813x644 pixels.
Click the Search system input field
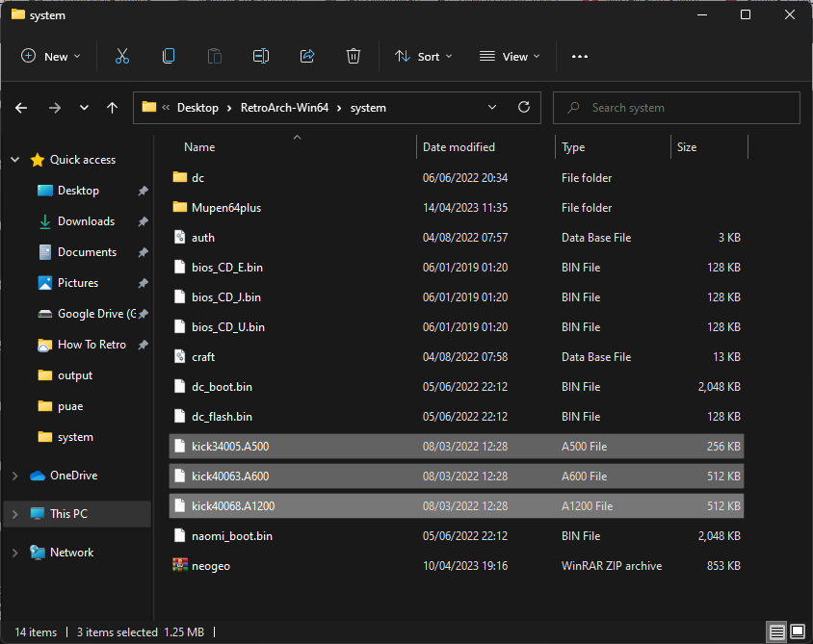coord(676,108)
